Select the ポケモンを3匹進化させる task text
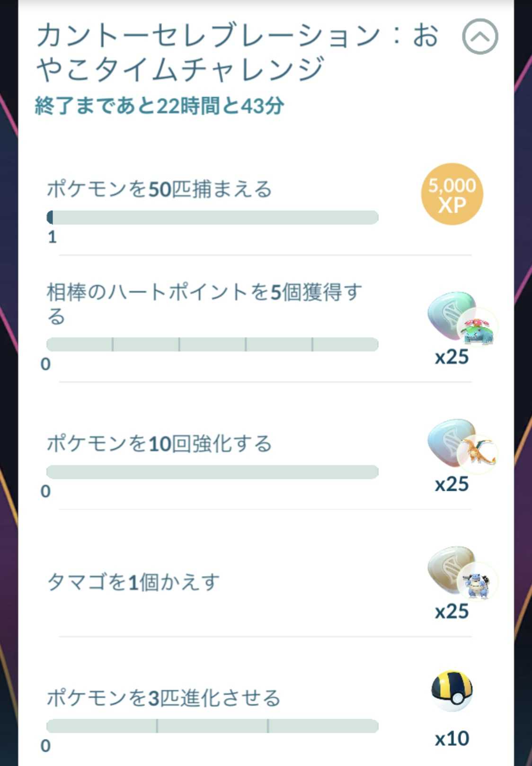The width and height of the screenshot is (532, 766). [164, 698]
